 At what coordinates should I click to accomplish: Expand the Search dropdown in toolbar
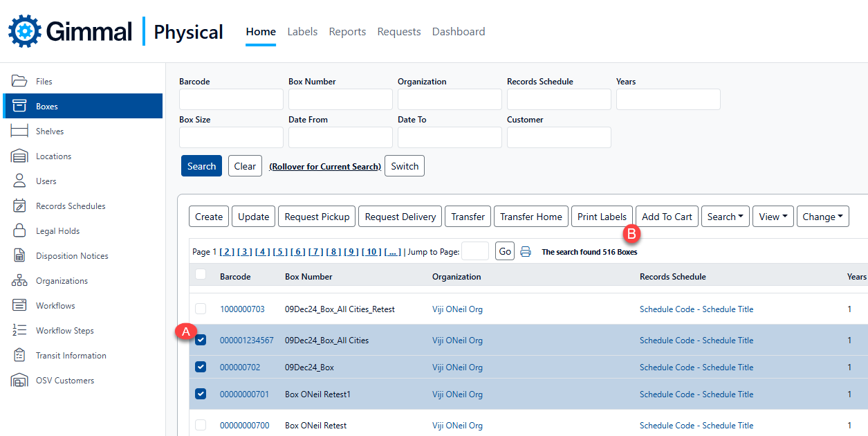click(725, 217)
